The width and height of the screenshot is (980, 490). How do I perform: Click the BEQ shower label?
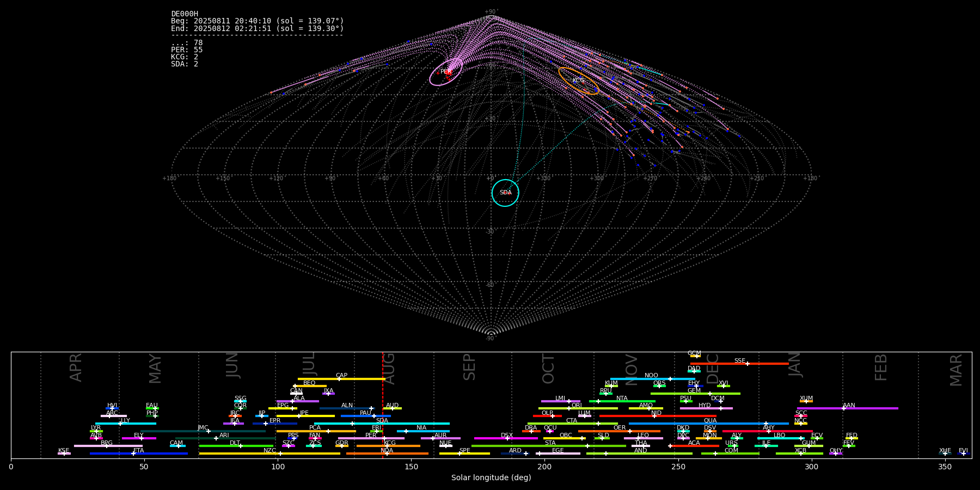[x=309, y=383]
